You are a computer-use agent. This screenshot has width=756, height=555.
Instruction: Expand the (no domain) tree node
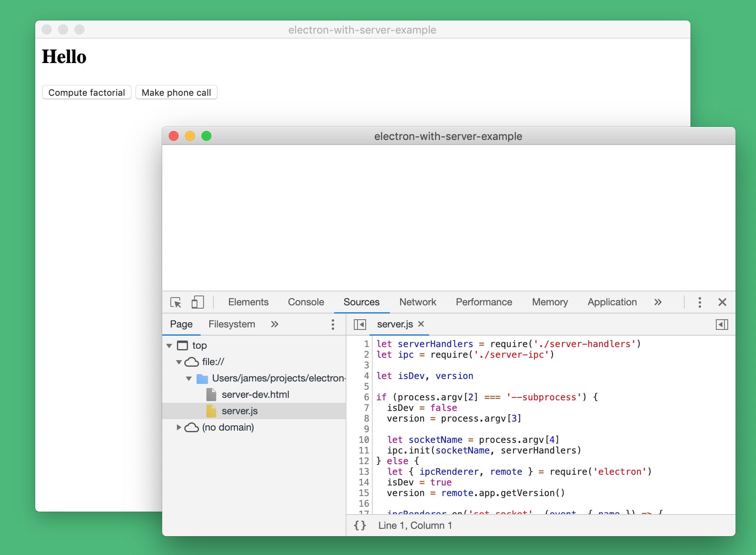(179, 427)
